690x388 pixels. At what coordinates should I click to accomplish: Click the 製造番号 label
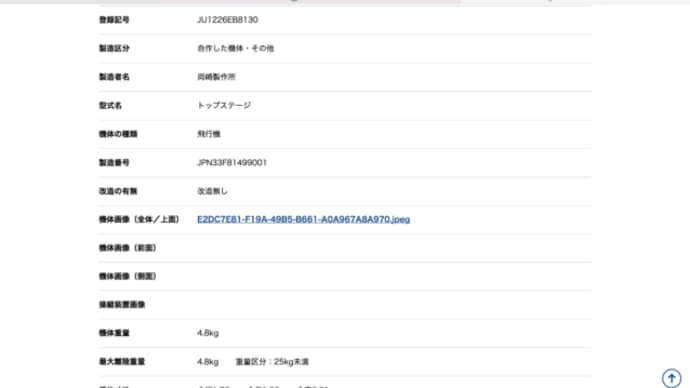[114, 163]
